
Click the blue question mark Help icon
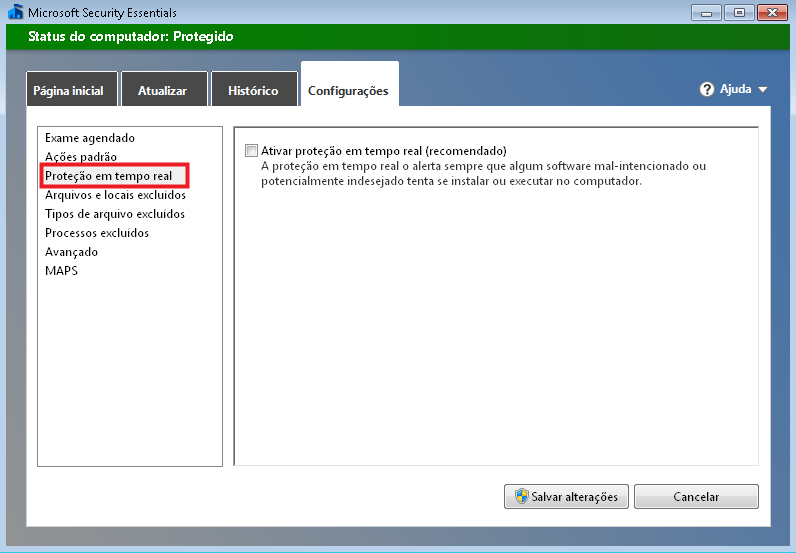pos(707,89)
